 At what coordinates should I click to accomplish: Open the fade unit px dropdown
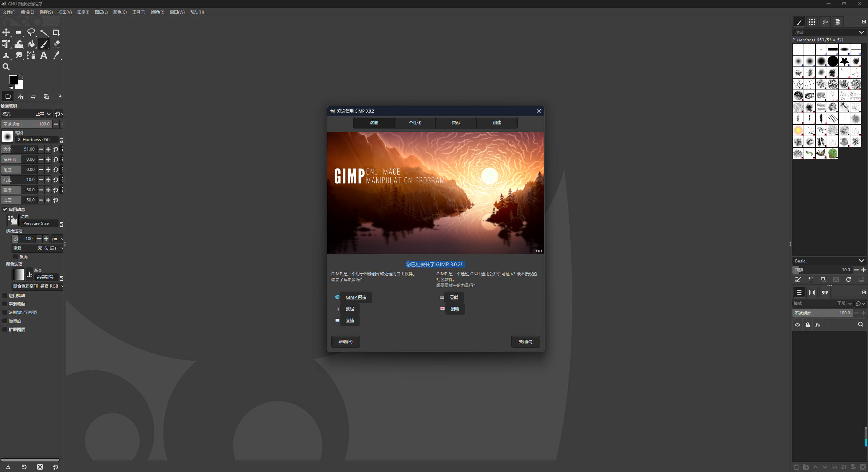pos(57,239)
